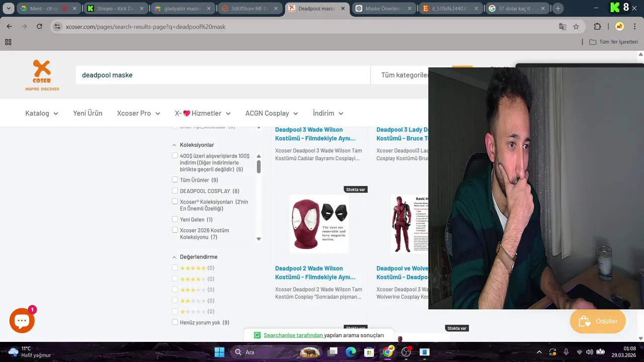Open the weather widget on taskbar
This screenshot has height=362, width=644.
pyautogui.click(x=30, y=352)
